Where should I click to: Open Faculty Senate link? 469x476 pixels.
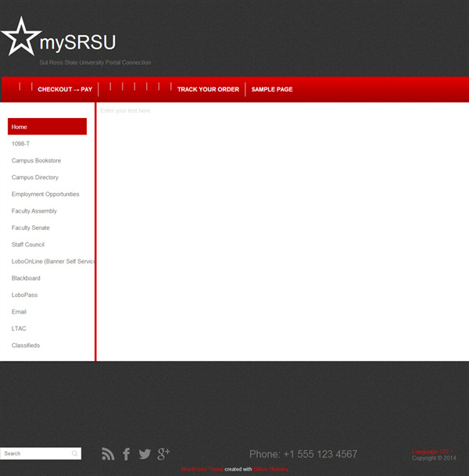pos(30,228)
